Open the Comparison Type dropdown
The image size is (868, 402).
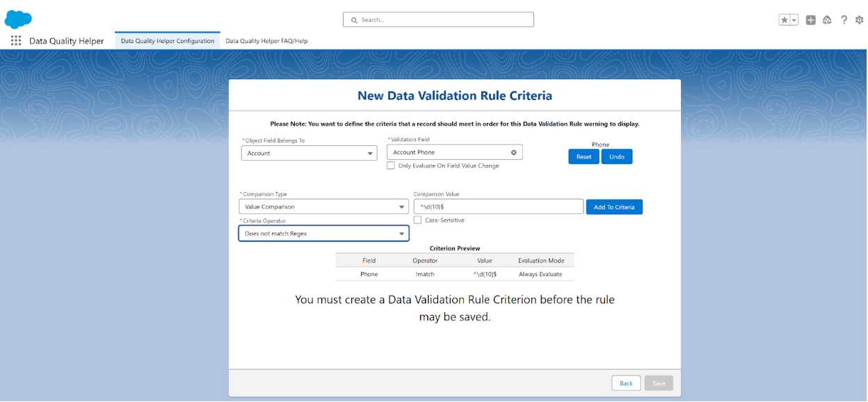click(x=323, y=207)
